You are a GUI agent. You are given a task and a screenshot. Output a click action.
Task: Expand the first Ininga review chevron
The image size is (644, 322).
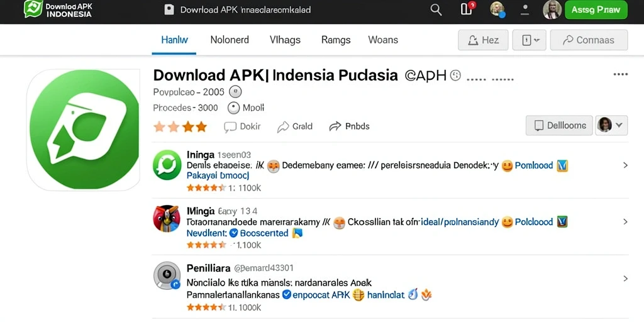626,165
